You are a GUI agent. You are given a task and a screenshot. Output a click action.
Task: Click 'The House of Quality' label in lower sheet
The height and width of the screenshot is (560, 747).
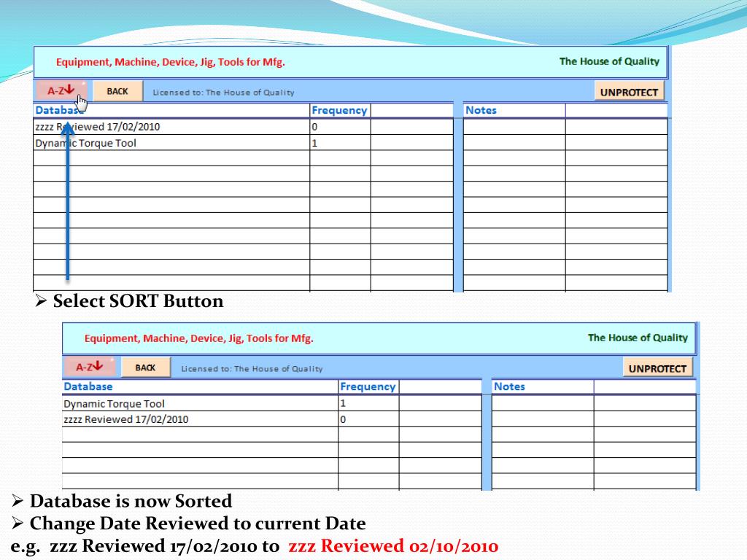[x=638, y=338]
